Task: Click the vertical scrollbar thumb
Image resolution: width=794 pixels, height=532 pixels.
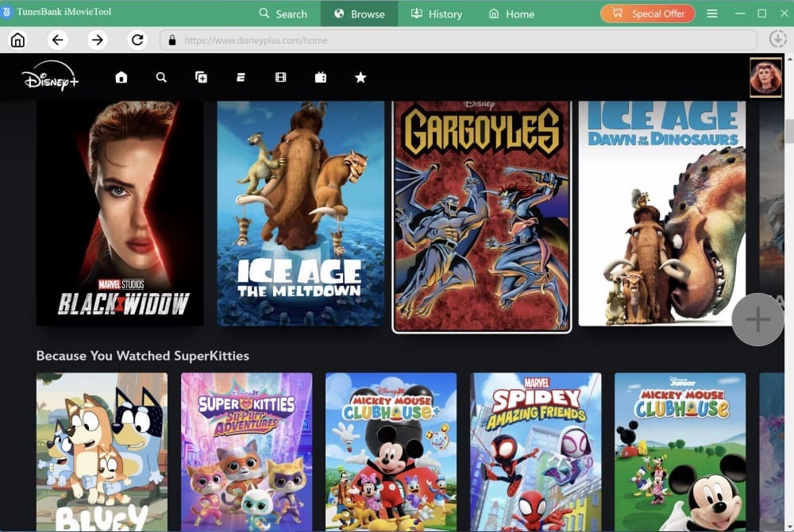Action: 789,131
